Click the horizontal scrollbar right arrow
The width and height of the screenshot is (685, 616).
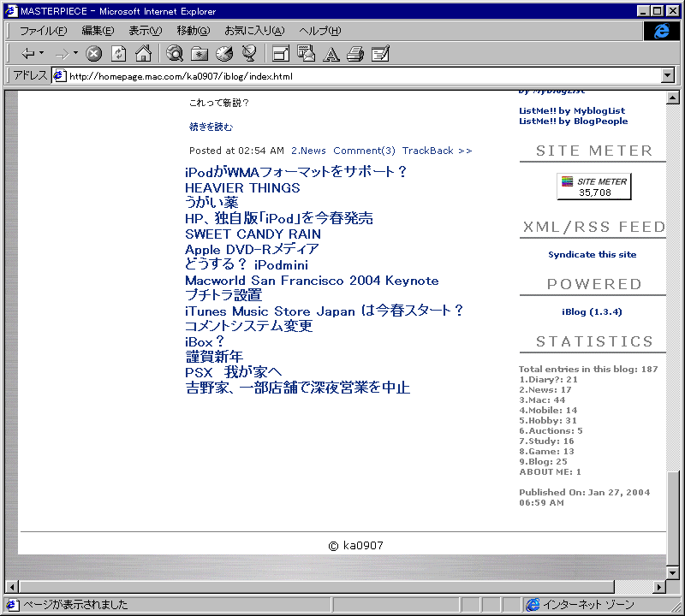click(x=659, y=587)
